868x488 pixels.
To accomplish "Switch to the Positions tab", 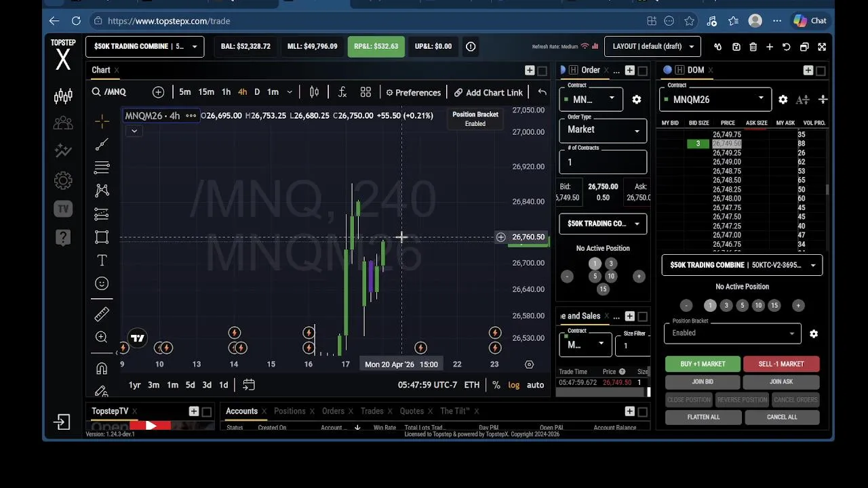I will click(290, 411).
